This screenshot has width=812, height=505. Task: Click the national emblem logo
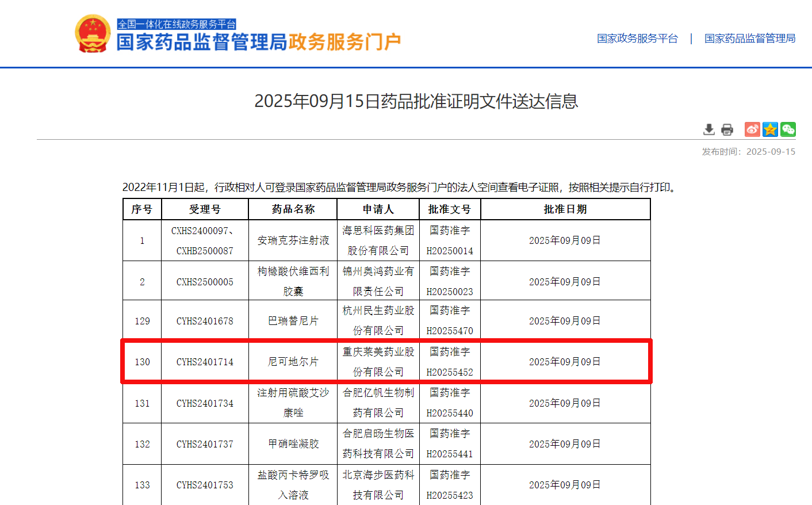(x=93, y=34)
